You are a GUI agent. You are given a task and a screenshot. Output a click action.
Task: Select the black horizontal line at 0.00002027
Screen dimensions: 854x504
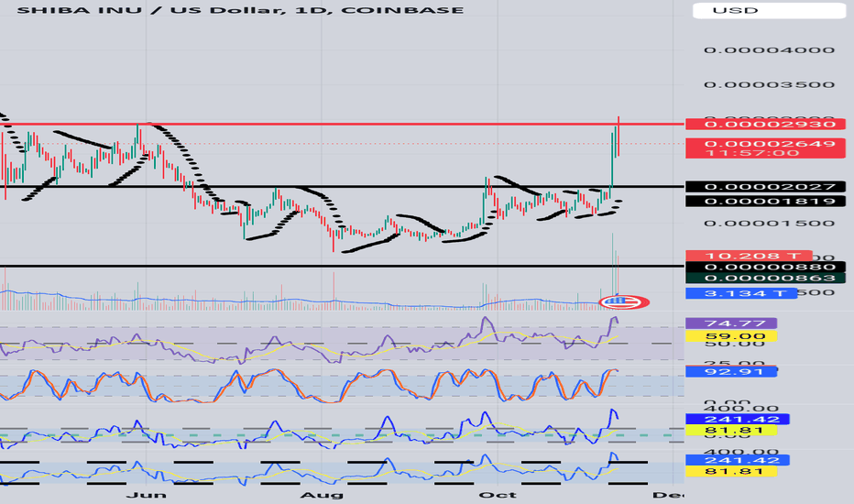342,187
